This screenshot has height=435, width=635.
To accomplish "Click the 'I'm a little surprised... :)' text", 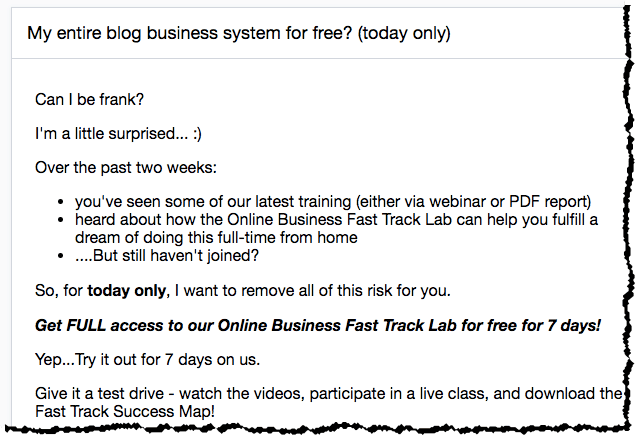I will click(x=118, y=134).
